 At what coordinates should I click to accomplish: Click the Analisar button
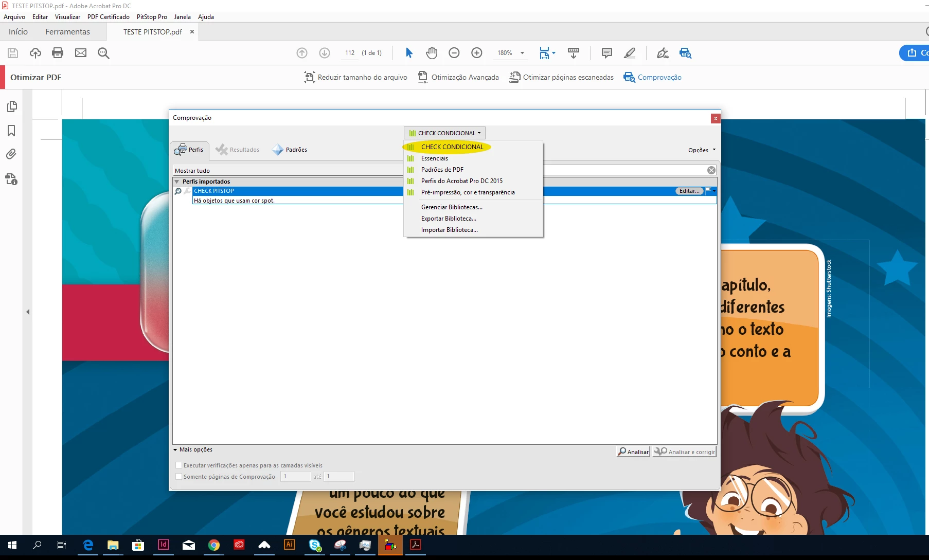click(x=633, y=451)
